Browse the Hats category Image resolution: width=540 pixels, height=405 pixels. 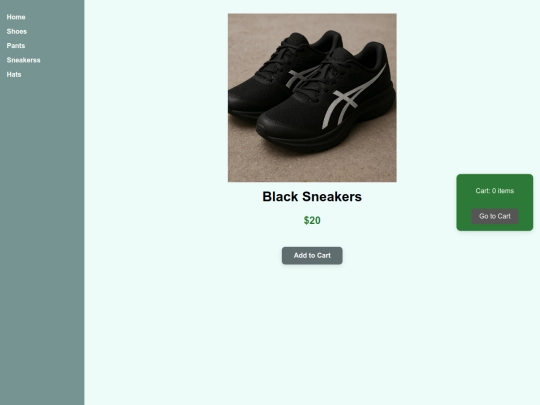coord(14,74)
